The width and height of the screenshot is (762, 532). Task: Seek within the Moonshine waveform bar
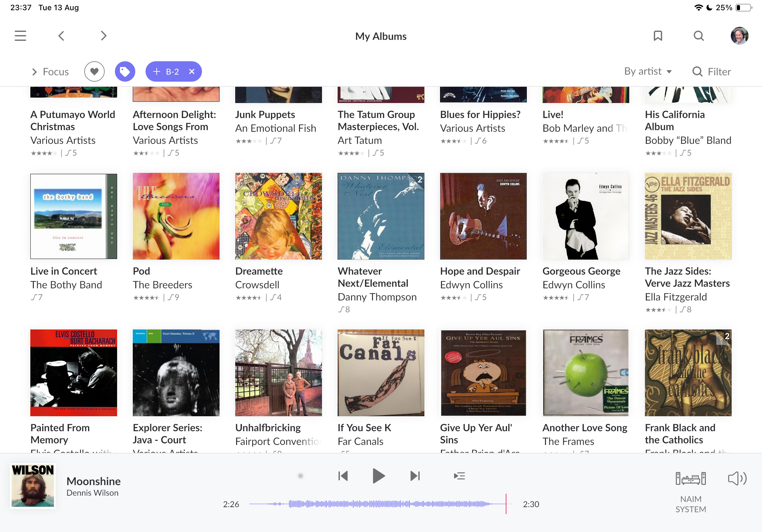(381, 504)
